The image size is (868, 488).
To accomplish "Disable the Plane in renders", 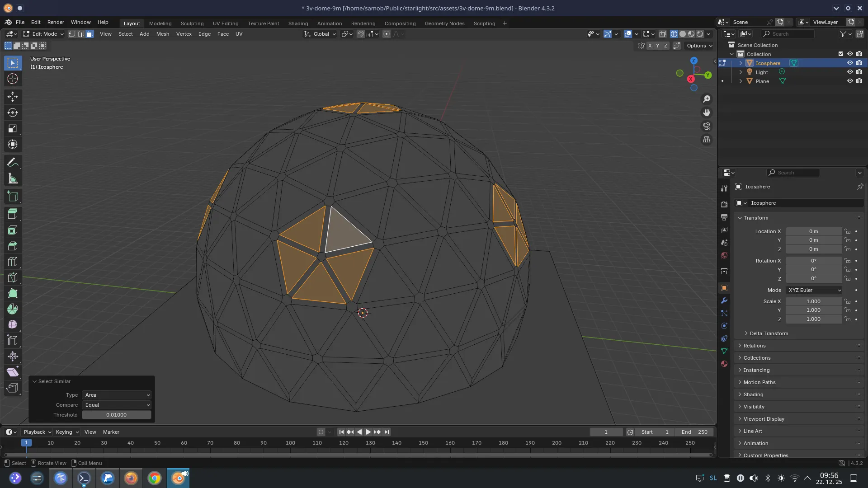I will pos(859,81).
